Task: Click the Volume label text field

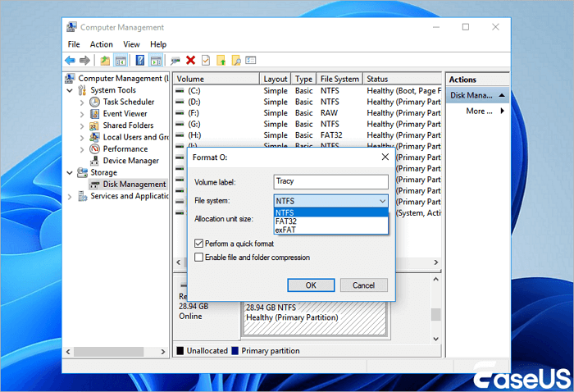Action: [x=330, y=181]
